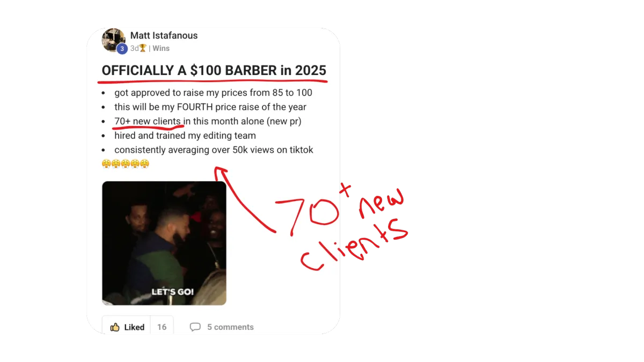
Task: Click the speech bubble comment icon
Action: coord(195,327)
